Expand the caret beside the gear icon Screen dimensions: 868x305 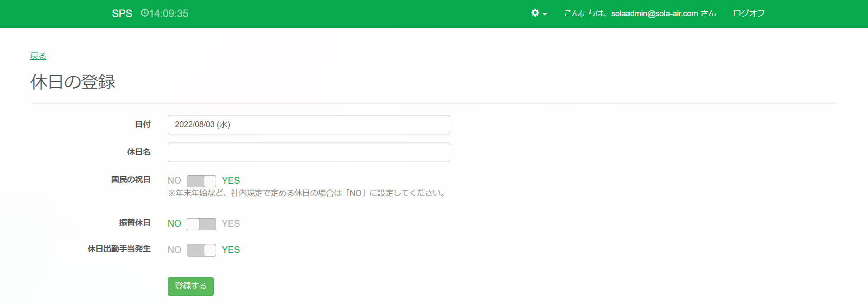tap(545, 14)
